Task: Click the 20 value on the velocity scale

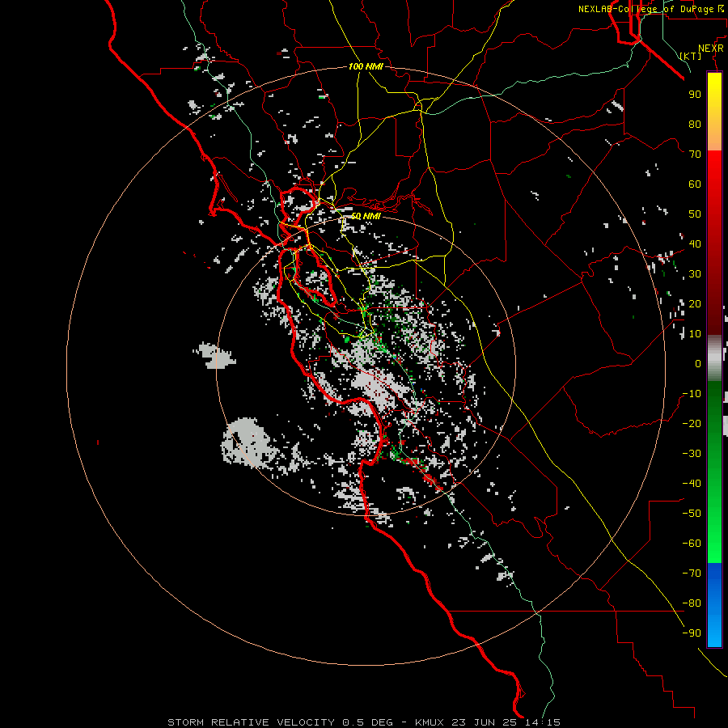Action: click(x=695, y=303)
